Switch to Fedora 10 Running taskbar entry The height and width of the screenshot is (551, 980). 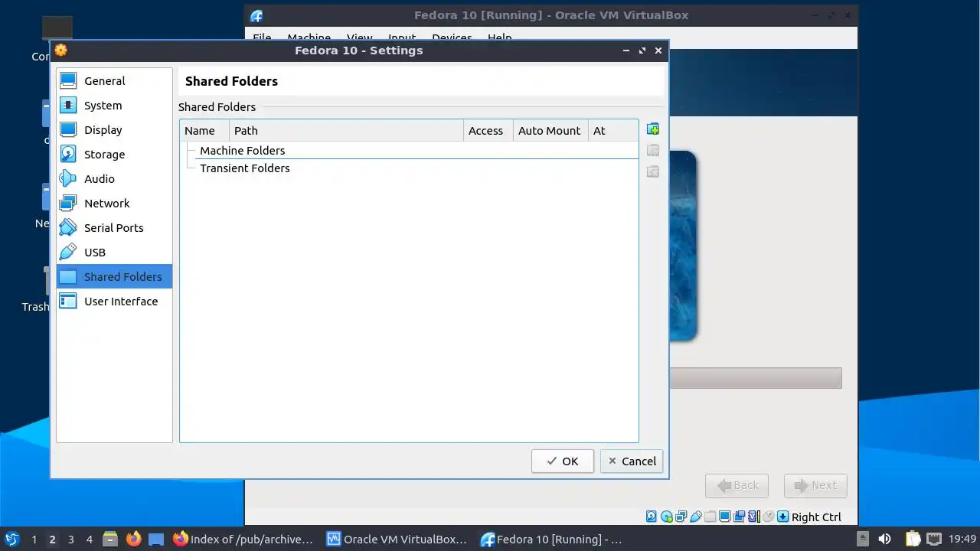(x=550, y=539)
